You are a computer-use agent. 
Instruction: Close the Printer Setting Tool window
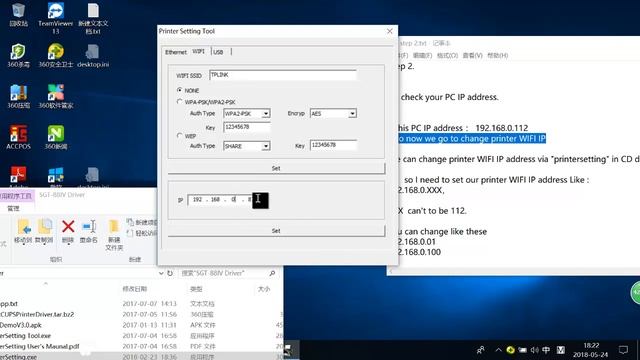(x=389, y=31)
